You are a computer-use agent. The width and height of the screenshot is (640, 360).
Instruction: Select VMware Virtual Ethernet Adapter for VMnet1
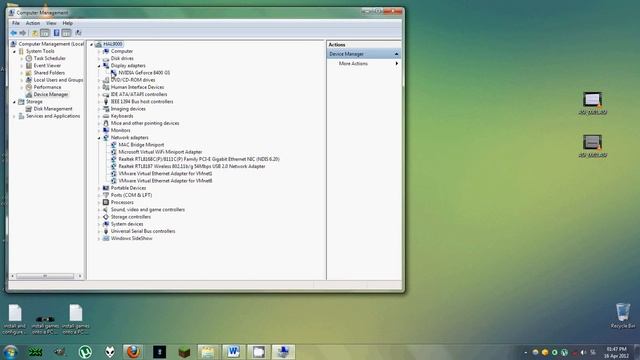(165, 173)
